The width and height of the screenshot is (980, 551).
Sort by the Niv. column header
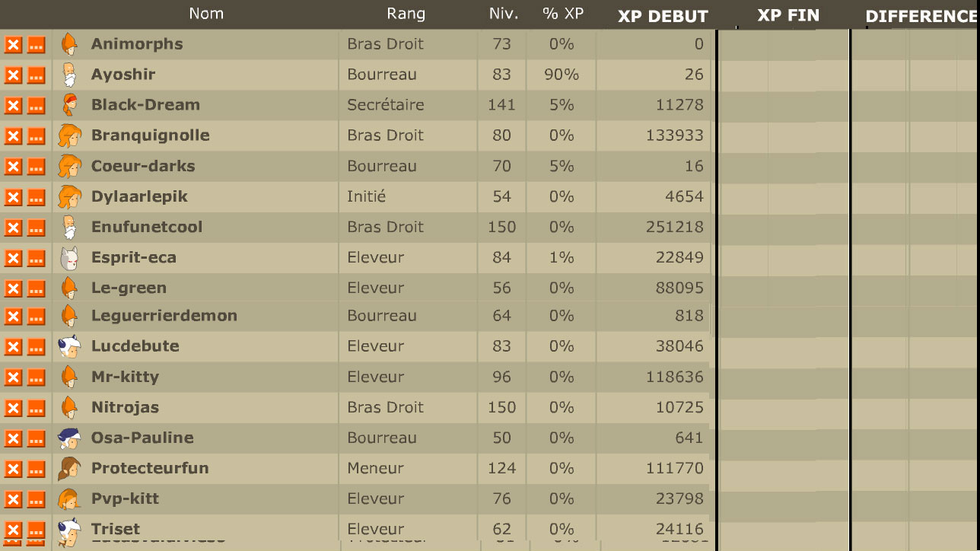504,14
